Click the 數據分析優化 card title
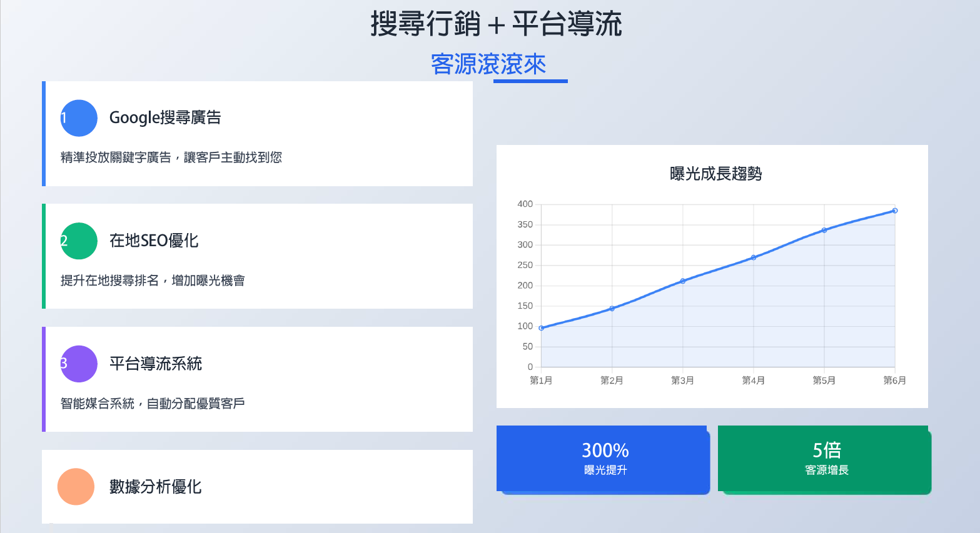The width and height of the screenshot is (980, 533). click(x=156, y=487)
